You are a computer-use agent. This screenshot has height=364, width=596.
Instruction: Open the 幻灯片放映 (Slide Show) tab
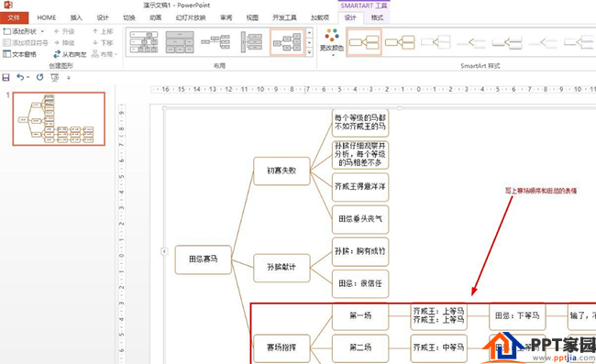point(191,17)
